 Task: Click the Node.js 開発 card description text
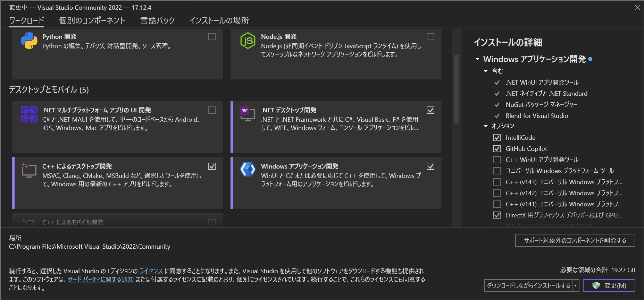[x=341, y=50]
